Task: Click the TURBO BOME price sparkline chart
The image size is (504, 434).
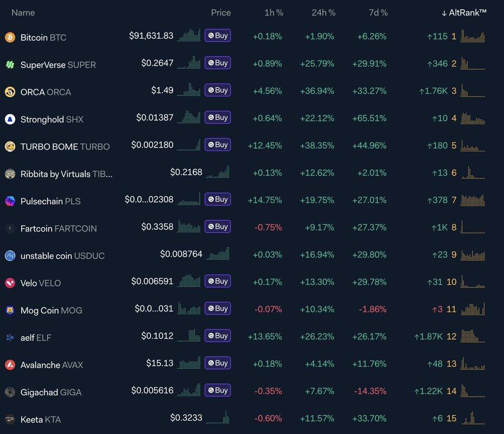Action: [x=189, y=145]
